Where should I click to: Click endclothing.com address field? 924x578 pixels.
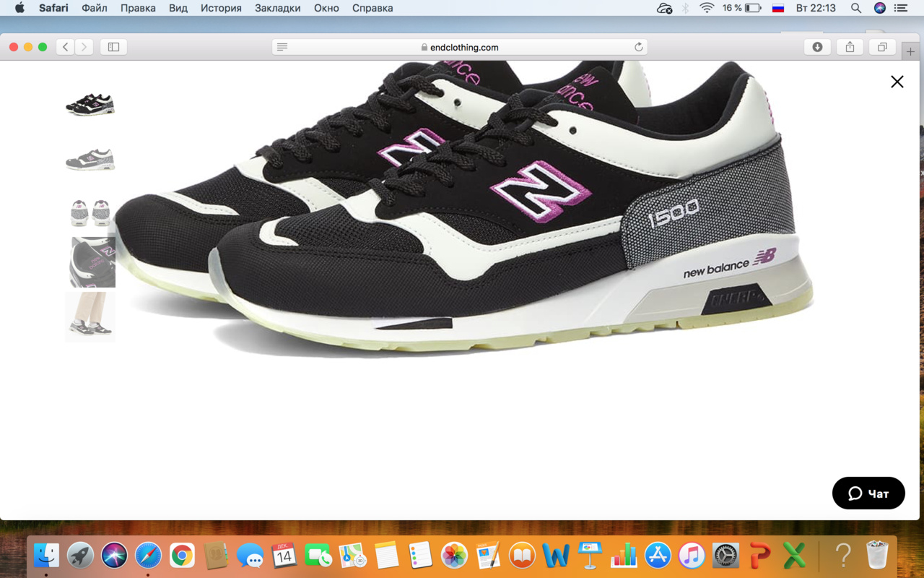tap(460, 47)
